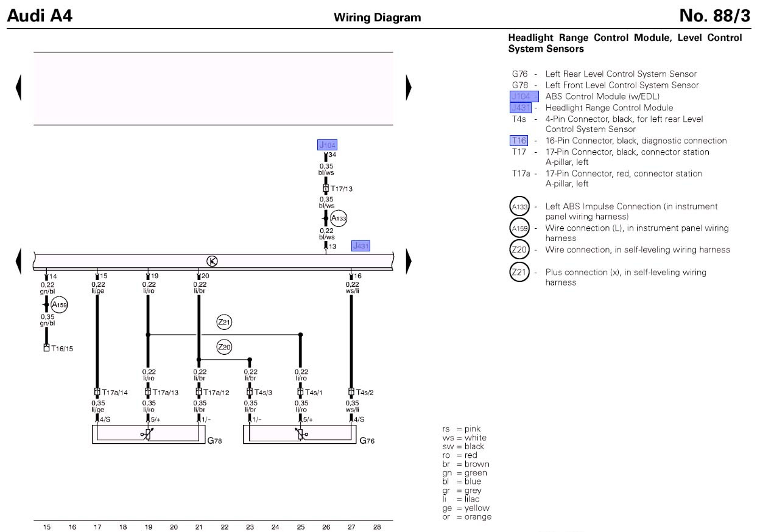Image resolution: width=760 pixels, height=532 pixels.
Task: Click the upper right black navigation arrow
Action: point(409,88)
